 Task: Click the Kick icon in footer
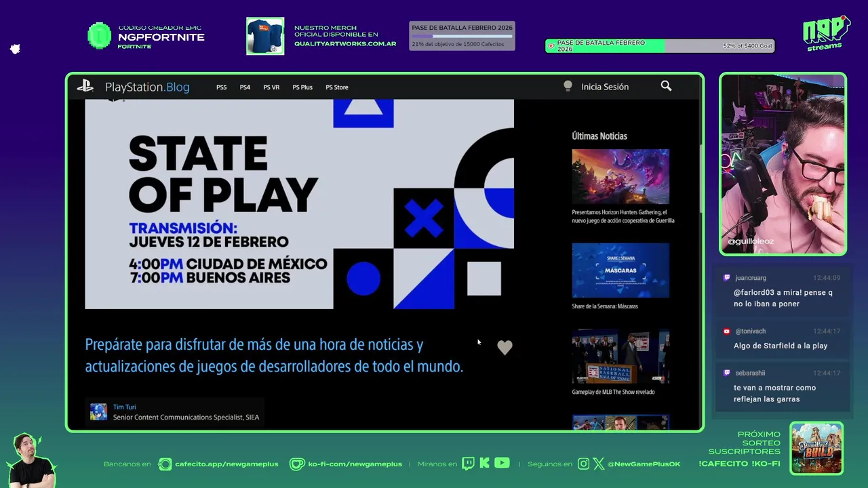[x=484, y=464]
